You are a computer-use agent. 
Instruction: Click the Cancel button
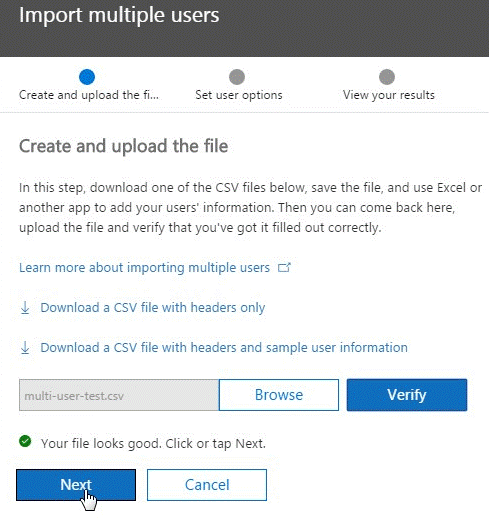207,485
